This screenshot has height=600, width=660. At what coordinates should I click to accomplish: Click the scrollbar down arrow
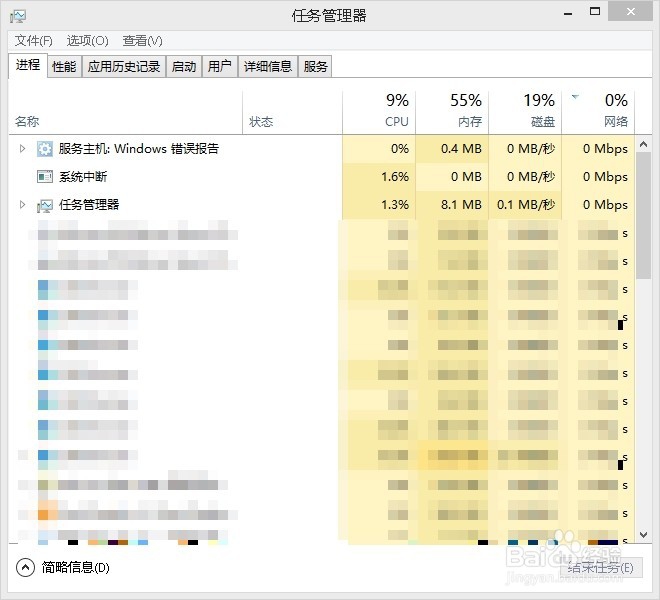coord(643,535)
